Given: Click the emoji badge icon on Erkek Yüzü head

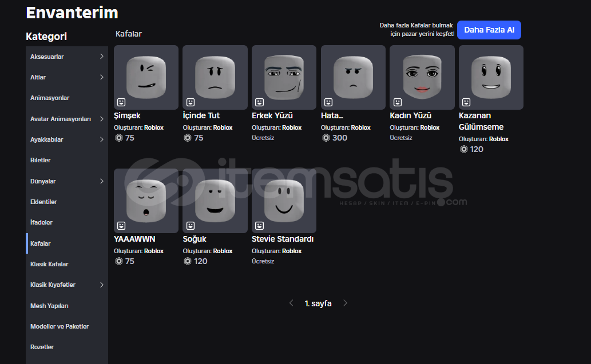Looking at the screenshot, I should (259, 102).
